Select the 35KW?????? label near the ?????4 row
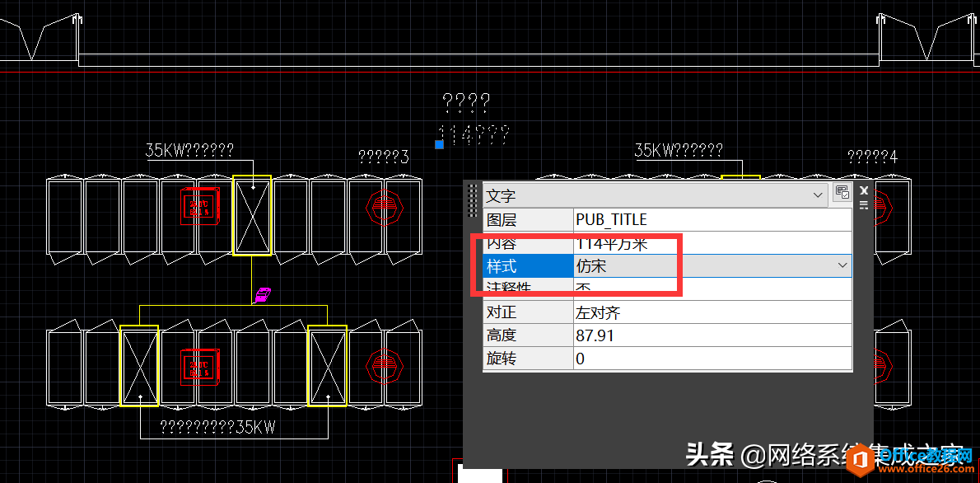 pos(679,150)
